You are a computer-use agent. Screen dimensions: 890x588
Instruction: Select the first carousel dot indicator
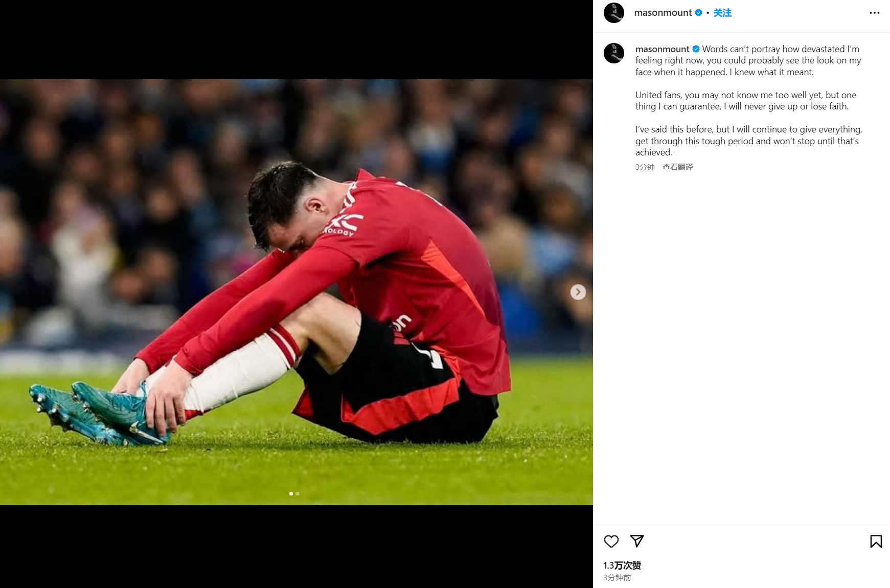pos(291,493)
